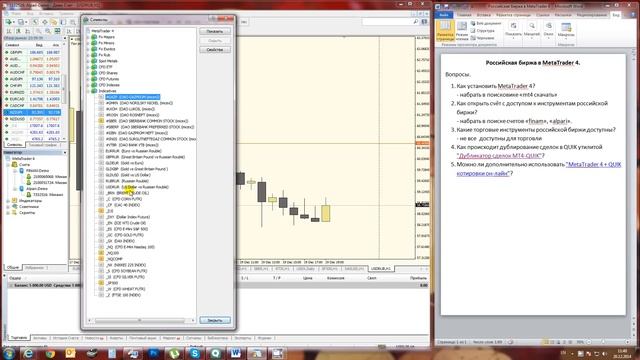Expand the Fx Majors group in Symbols
The width and height of the screenshot is (640, 360).
click(x=88, y=37)
